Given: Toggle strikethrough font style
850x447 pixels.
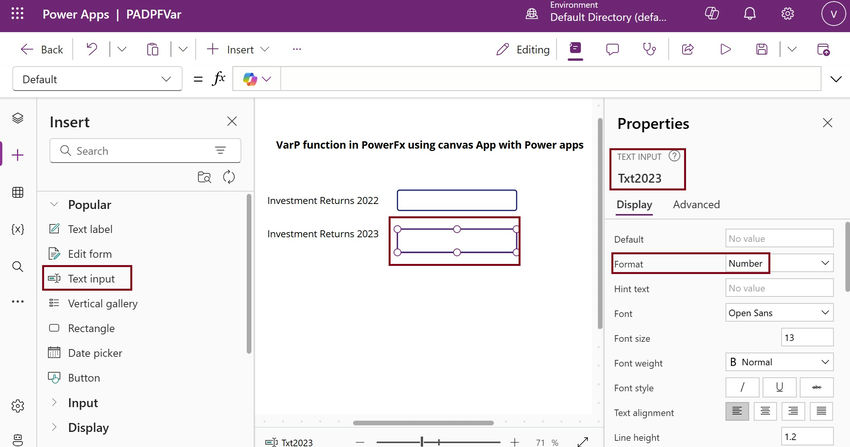Looking at the screenshot, I should tap(816, 387).
